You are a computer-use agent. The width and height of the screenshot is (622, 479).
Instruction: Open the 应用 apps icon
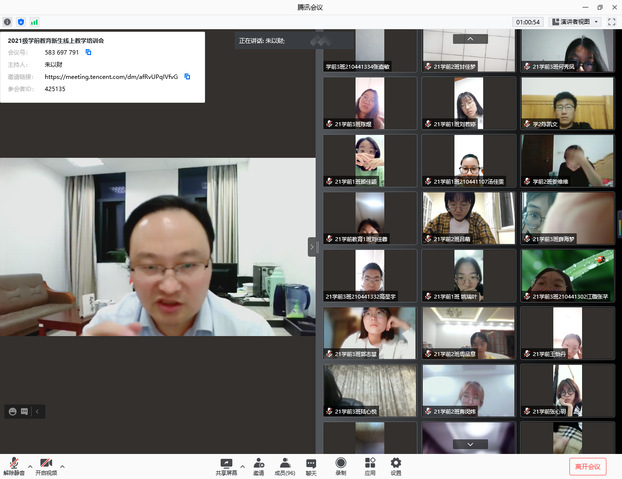(370, 463)
